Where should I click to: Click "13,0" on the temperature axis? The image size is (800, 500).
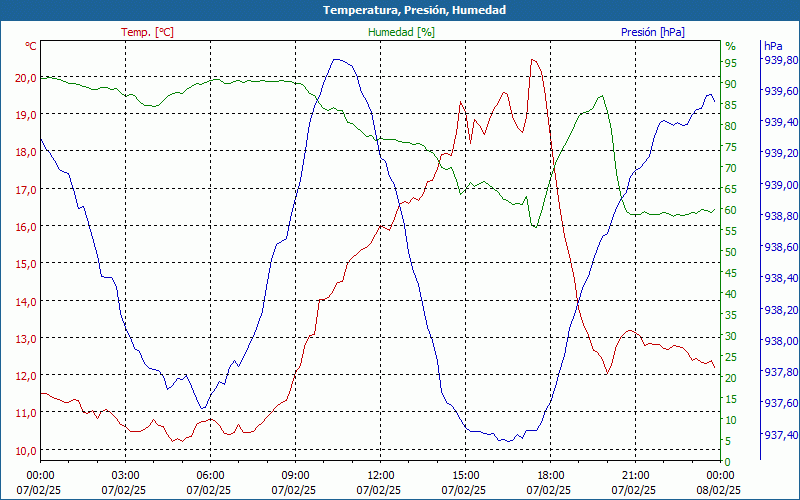pyautogui.click(x=26, y=339)
